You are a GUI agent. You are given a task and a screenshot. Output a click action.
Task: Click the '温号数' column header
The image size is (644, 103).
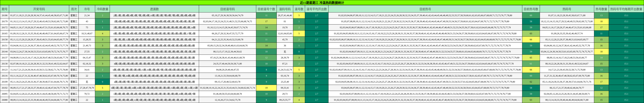tap(299, 9)
